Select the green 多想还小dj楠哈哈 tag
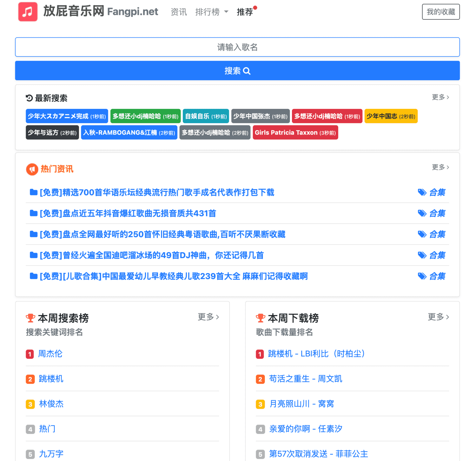476x461 pixels. point(145,116)
